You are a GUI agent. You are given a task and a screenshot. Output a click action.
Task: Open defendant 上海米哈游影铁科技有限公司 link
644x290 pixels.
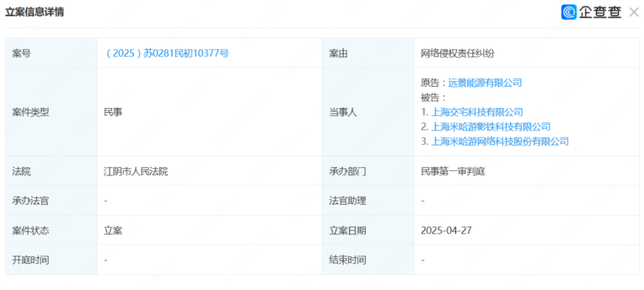click(x=491, y=126)
